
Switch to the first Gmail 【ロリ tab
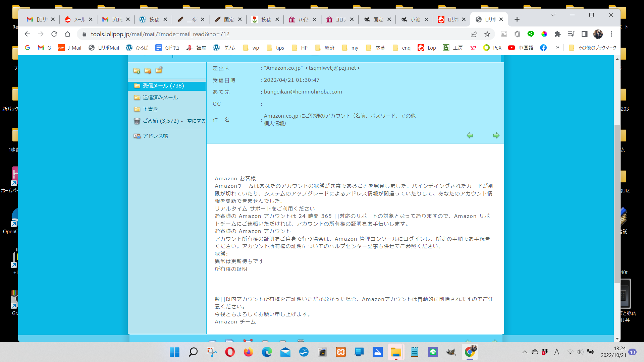pos(41,19)
